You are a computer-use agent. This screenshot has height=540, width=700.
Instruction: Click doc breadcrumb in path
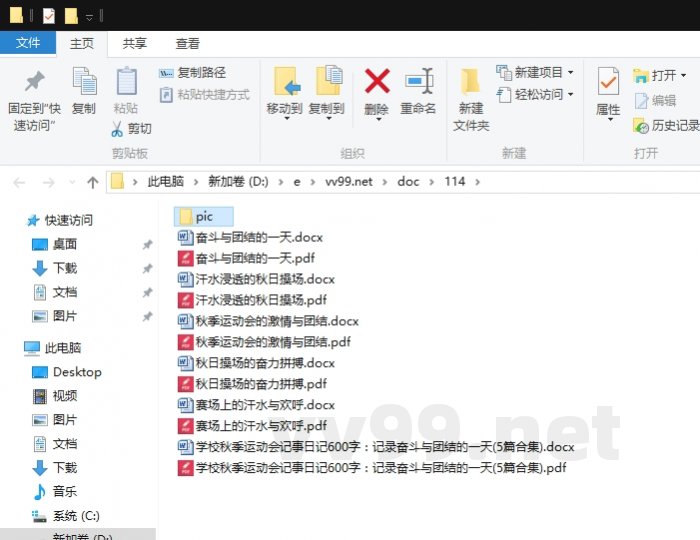point(408,182)
